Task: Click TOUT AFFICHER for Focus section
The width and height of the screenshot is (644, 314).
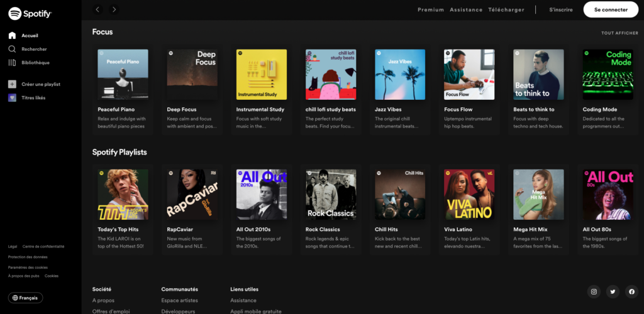Action: (619, 33)
